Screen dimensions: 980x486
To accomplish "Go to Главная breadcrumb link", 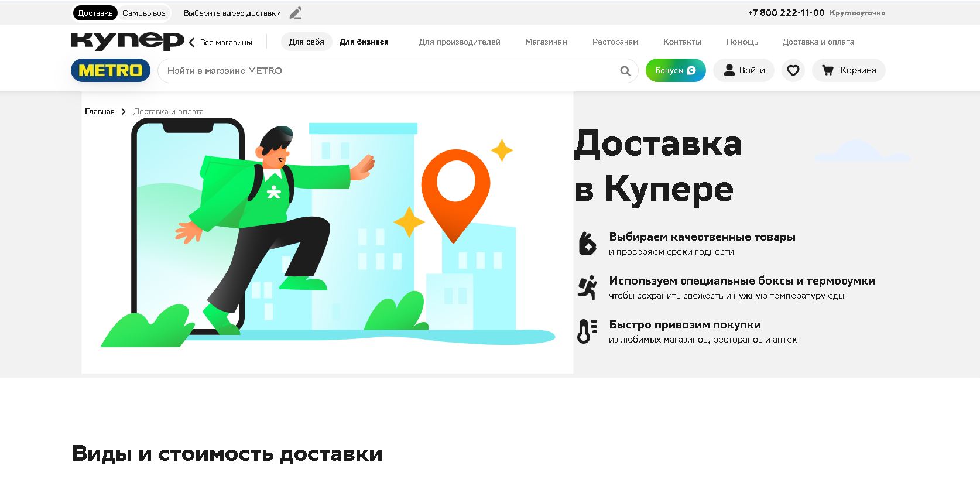I will 100,111.
